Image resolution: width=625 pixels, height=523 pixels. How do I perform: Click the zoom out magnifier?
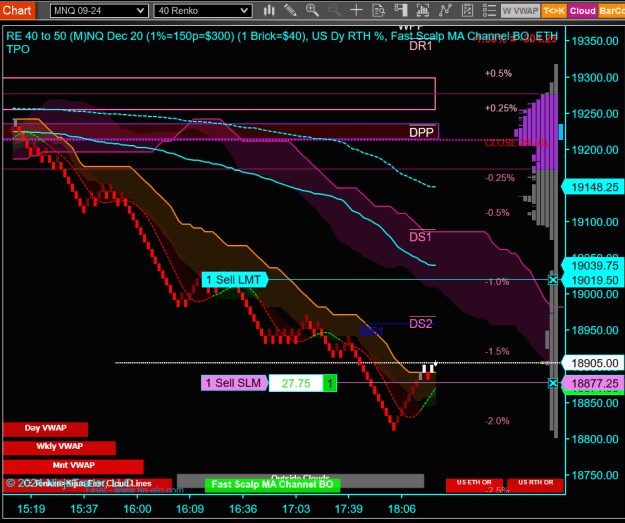[x=334, y=10]
